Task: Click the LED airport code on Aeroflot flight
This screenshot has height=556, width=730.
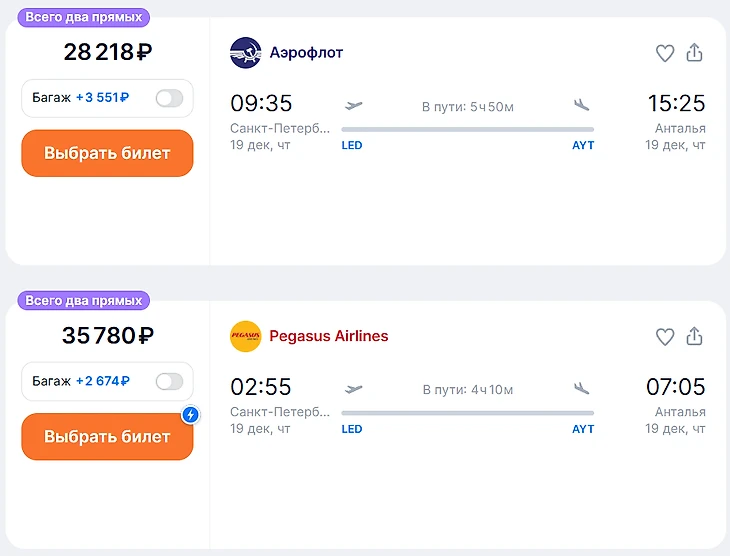Action: (352, 146)
